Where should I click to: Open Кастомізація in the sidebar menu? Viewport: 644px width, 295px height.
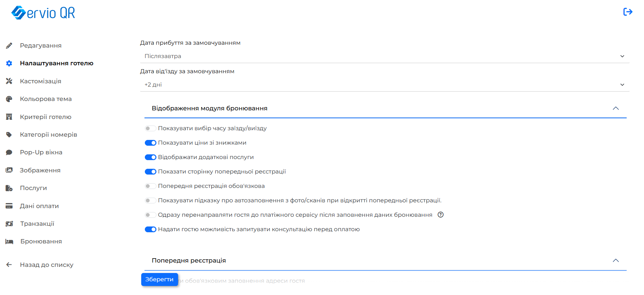[40, 81]
